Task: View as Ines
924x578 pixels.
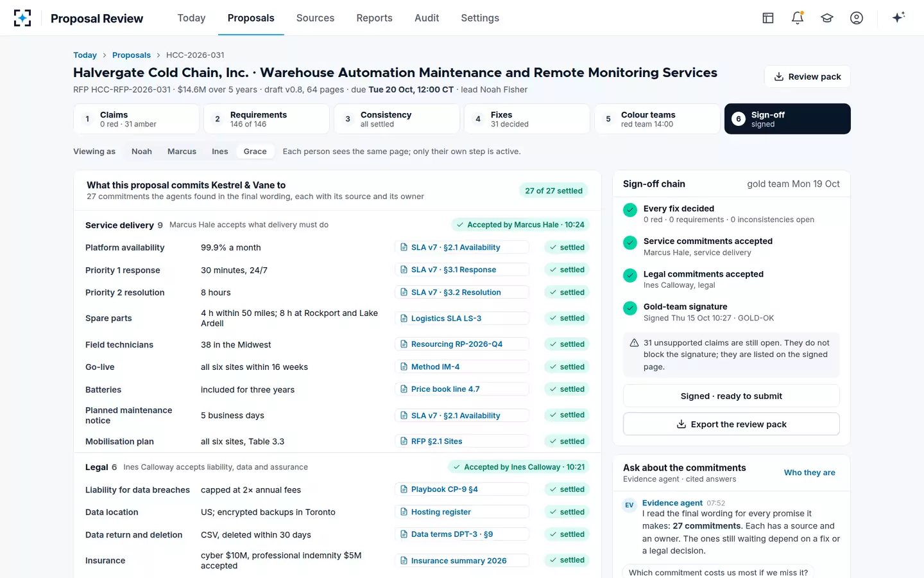Action: (x=220, y=152)
